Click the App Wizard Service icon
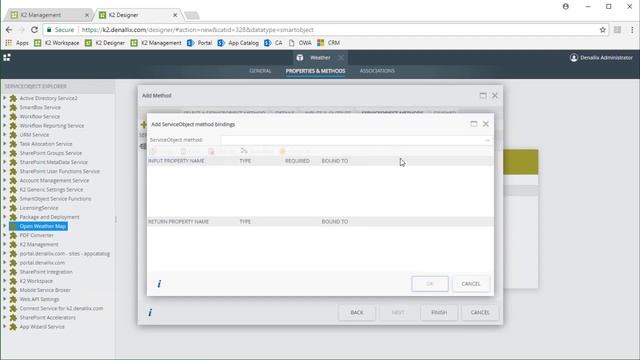The image size is (640, 360). [13, 327]
